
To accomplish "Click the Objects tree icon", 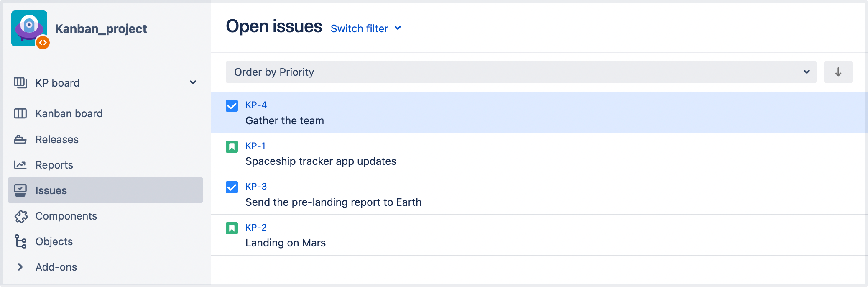I will click(x=20, y=241).
